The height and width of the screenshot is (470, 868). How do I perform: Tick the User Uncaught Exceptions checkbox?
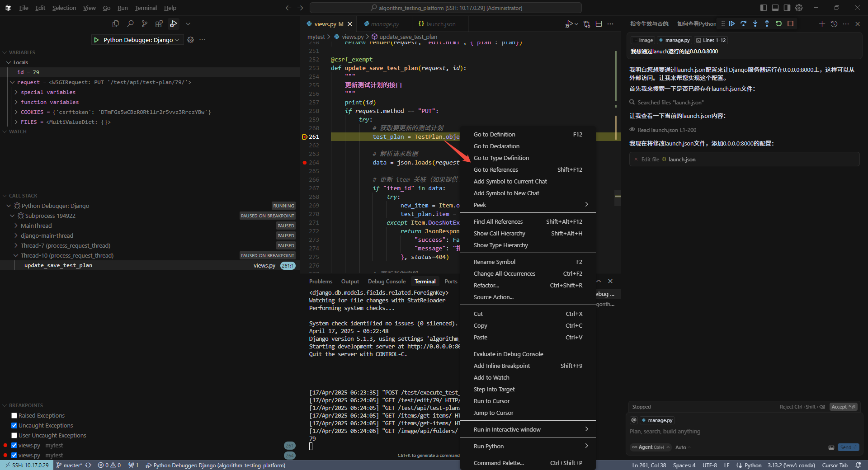click(14, 436)
